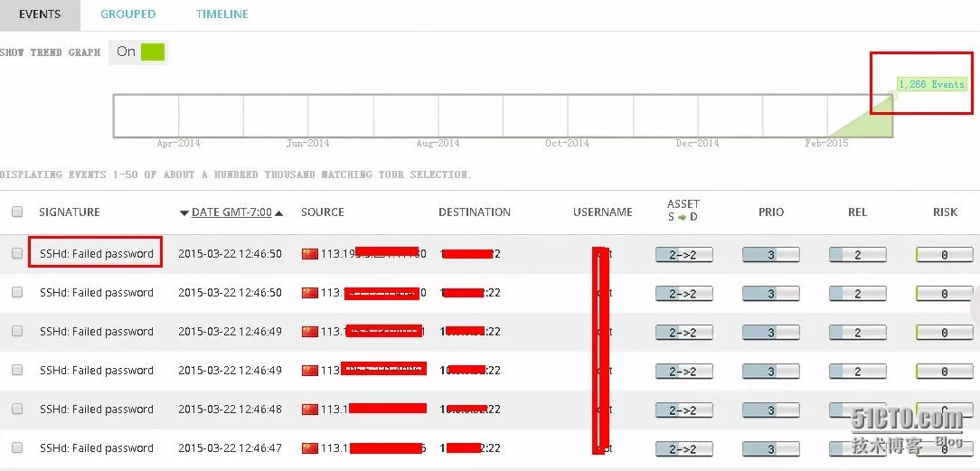
Task: Check the box for the 12:46:48 event
Action: click(x=17, y=409)
